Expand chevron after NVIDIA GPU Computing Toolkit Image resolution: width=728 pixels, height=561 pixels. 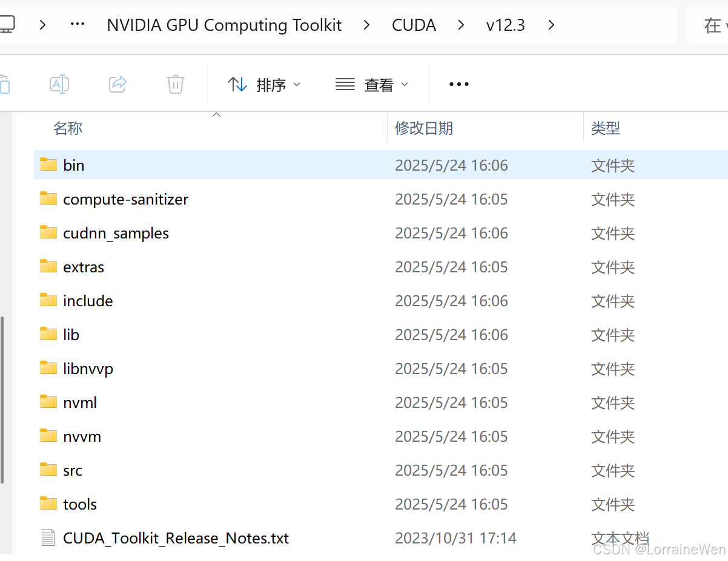(x=367, y=25)
